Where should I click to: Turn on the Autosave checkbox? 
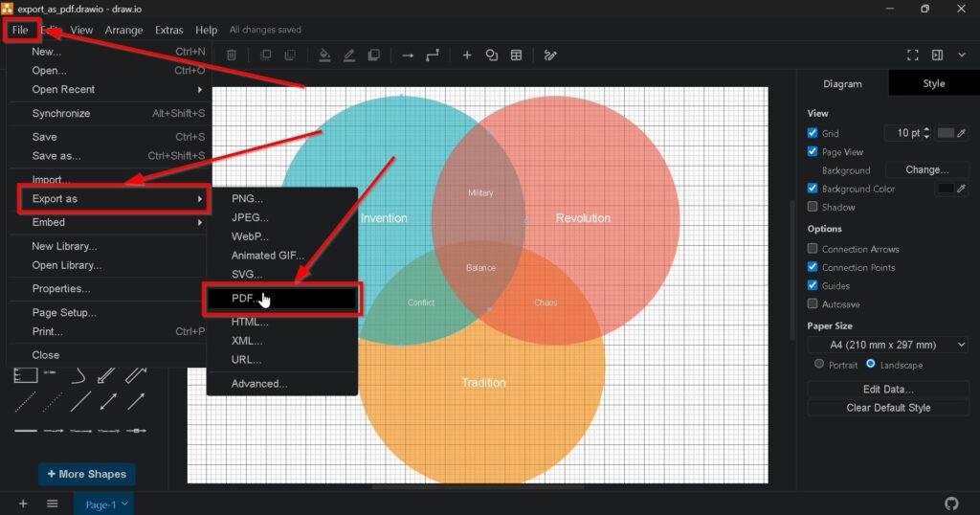click(813, 303)
